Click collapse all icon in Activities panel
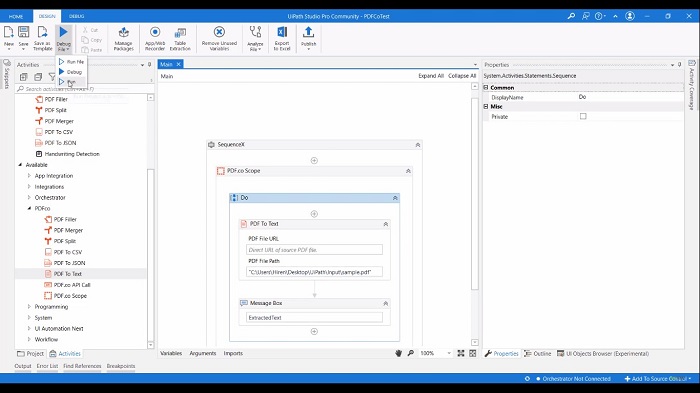Image resolution: width=700 pixels, height=393 pixels. coord(38,77)
